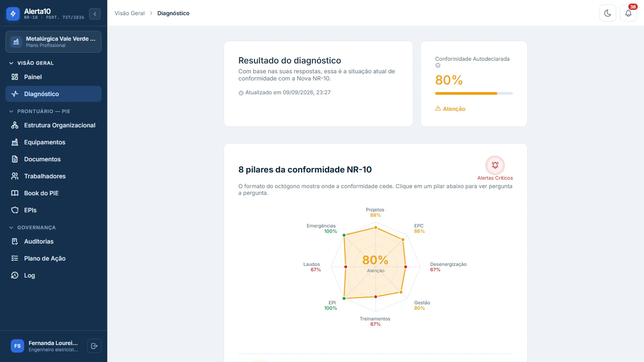The height and width of the screenshot is (362, 644).
Task: Select the Emergências 100% pillar label
Action: pyautogui.click(x=322, y=228)
